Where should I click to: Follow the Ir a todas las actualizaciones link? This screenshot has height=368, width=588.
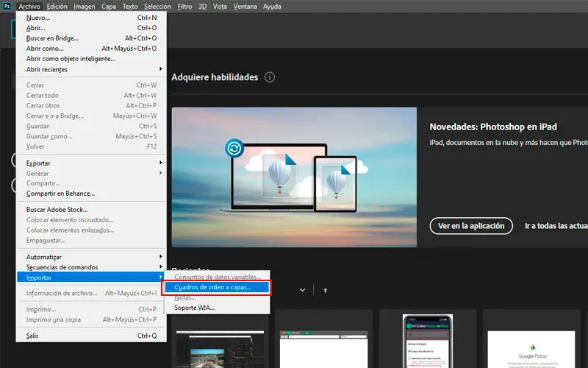click(x=556, y=226)
